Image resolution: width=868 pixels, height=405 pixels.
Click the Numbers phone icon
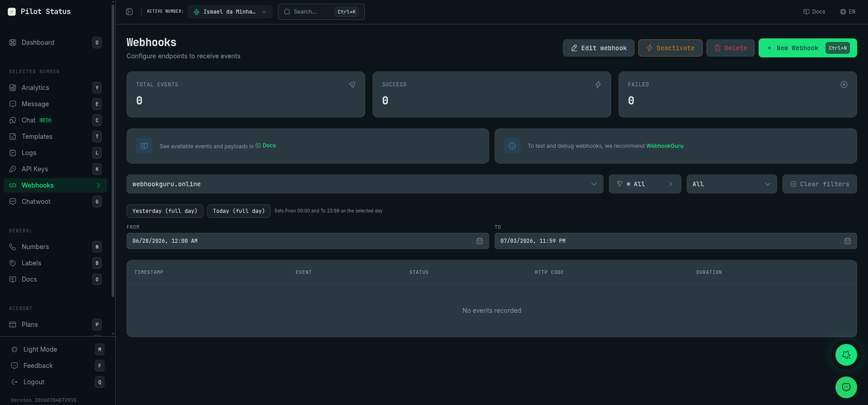click(x=13, y=247)
